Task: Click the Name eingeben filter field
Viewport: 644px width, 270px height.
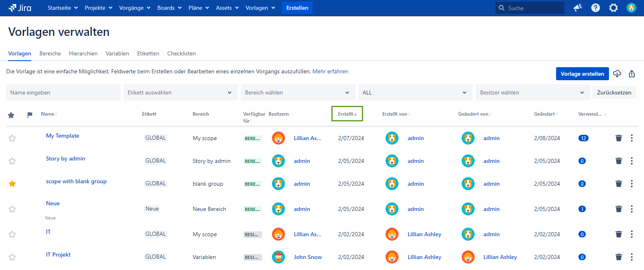Action: pyautogui.click(x=63, y=92)
